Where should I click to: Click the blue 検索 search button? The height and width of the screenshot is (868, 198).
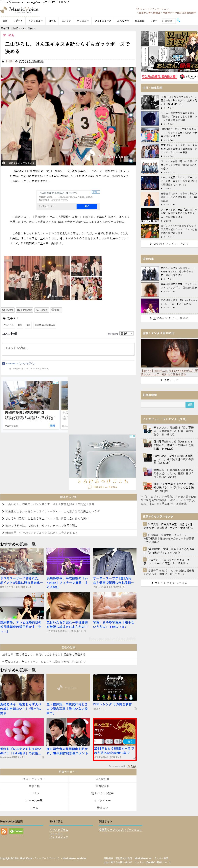[x=190, y=404]
